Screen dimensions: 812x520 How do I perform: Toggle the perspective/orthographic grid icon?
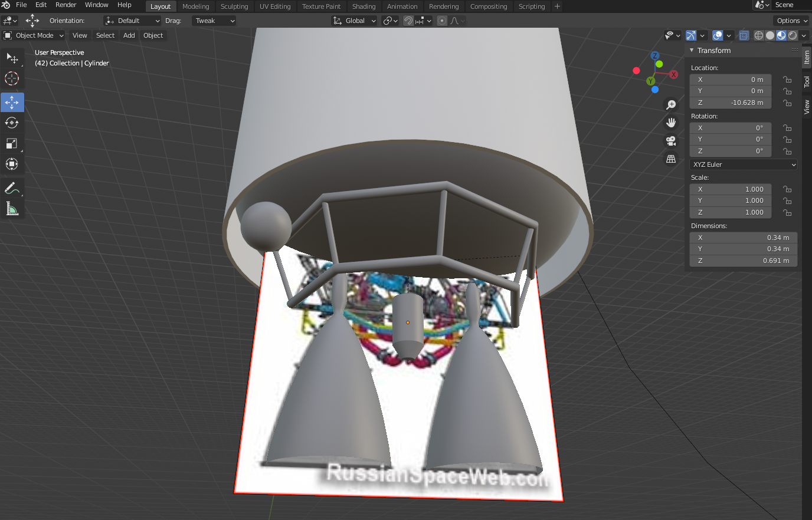[671, 159]
